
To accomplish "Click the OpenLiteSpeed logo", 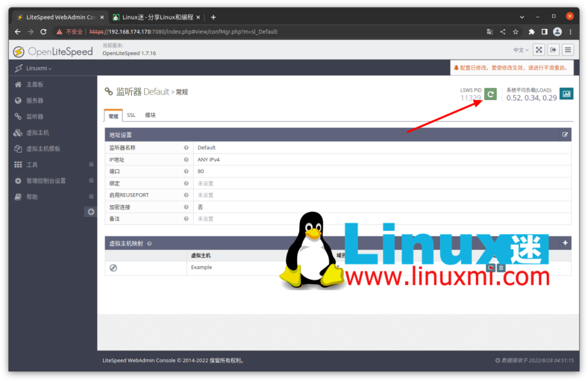I will pyautogui.click(x=53, y=51).
